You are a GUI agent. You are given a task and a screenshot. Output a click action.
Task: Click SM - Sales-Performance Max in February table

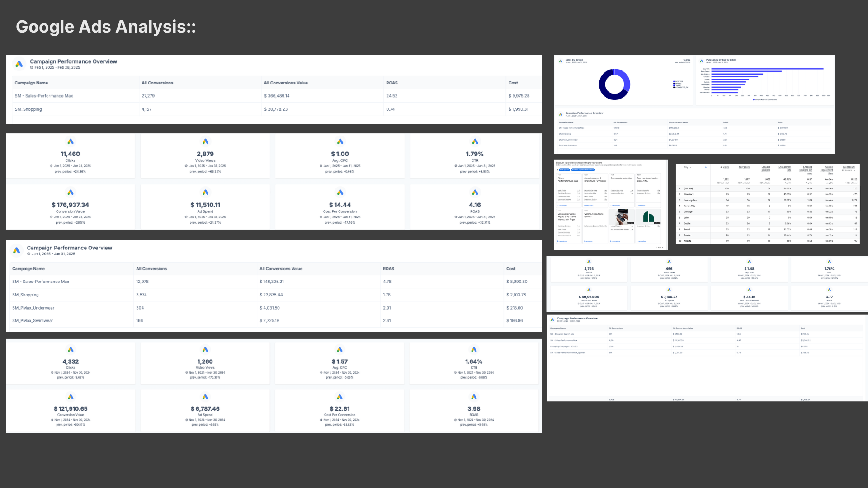[44, 96]
